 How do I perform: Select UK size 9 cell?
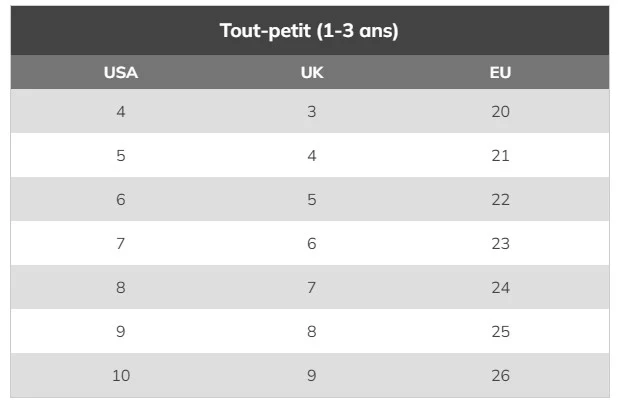311,376
